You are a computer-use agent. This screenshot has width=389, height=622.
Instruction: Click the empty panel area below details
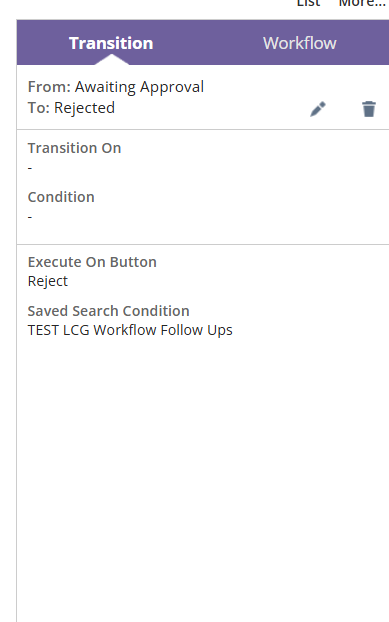tap(203, 476)
